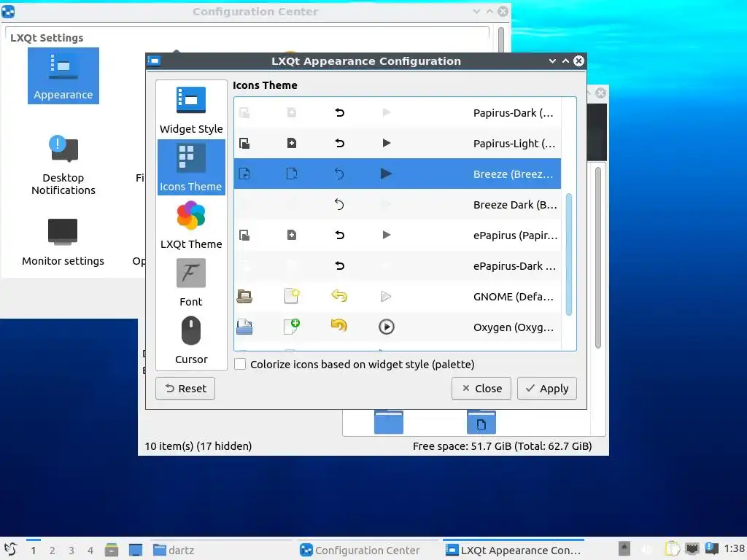
Task: Select the Breeze icon theme row
Action: click(x=398, y=174)
